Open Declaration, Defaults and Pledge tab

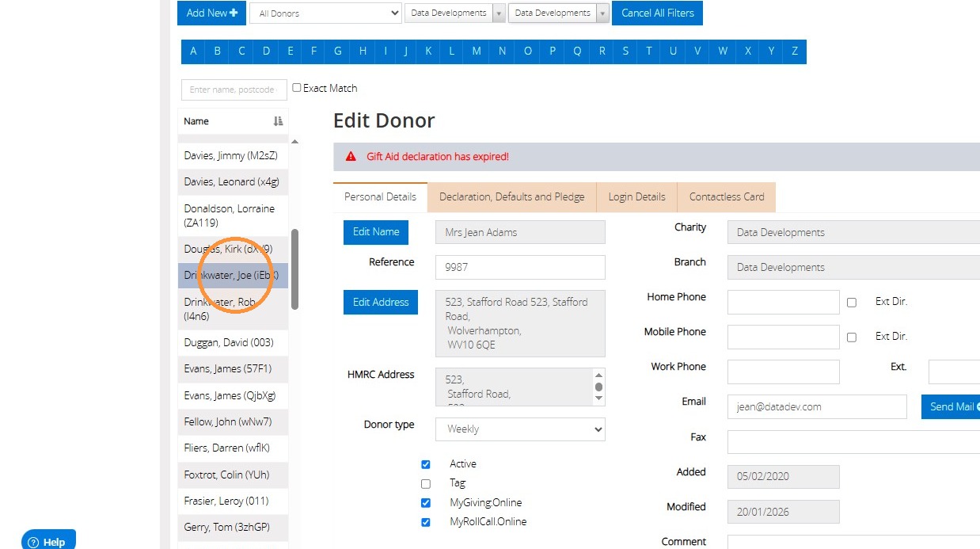512,197
